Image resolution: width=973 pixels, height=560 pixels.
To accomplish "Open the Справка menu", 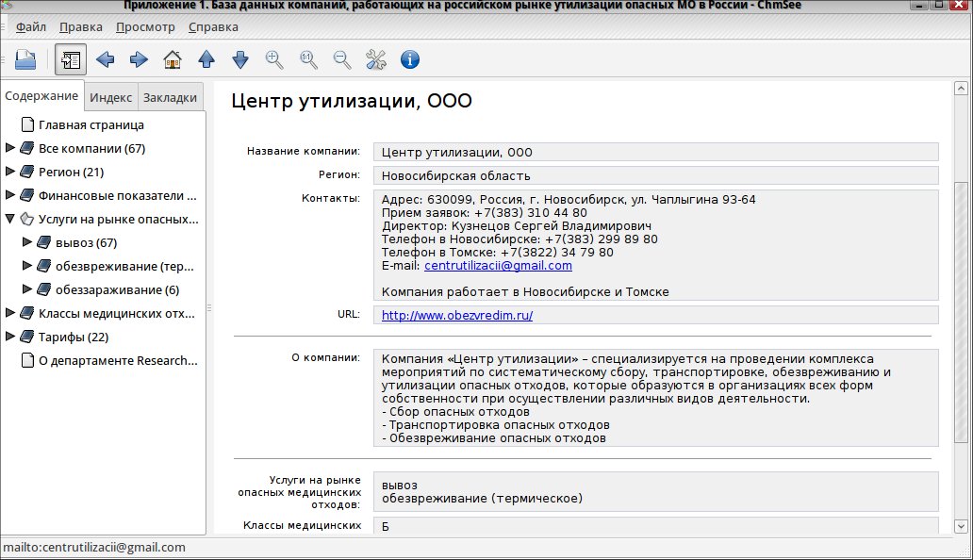I will [x=213, y=27].
